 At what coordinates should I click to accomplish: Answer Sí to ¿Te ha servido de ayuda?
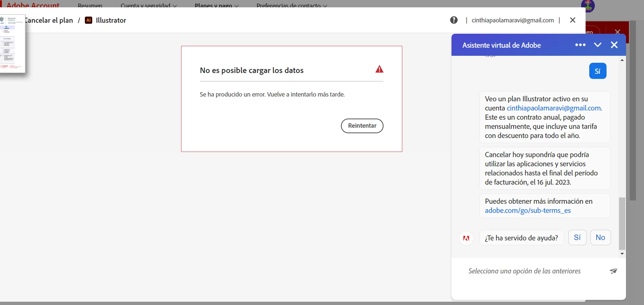pos(578,237)
